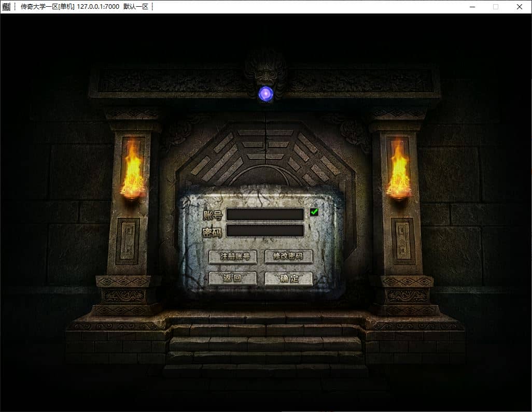Focus the 账号 account input field
This screenshot has height=412, width=532.
point(265,215)
